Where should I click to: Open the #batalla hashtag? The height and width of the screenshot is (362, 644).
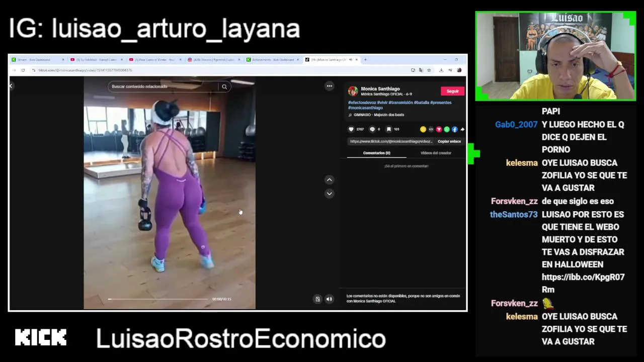(422, 103)
